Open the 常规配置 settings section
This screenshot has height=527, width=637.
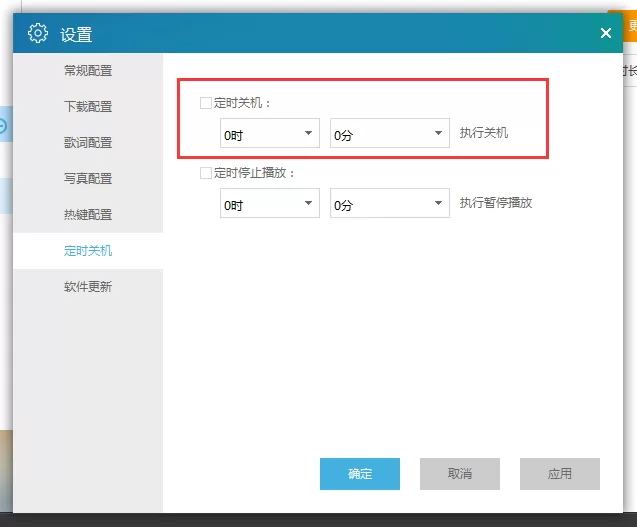88,71
